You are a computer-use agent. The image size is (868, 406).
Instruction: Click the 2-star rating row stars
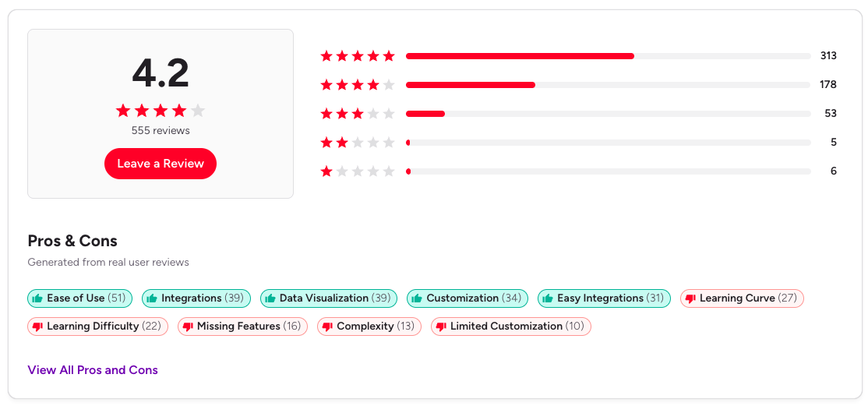coord(358,143)
